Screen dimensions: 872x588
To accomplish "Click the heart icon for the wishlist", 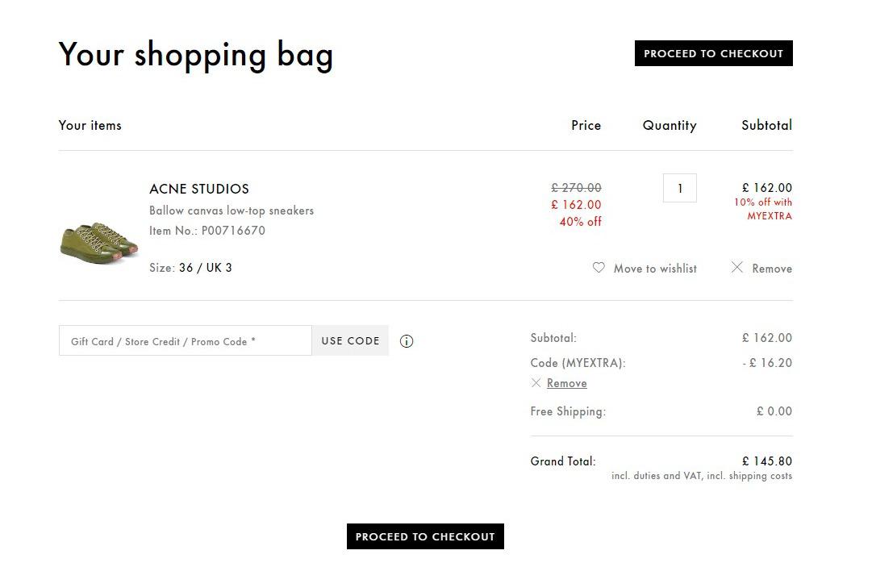I will (599, 268).
